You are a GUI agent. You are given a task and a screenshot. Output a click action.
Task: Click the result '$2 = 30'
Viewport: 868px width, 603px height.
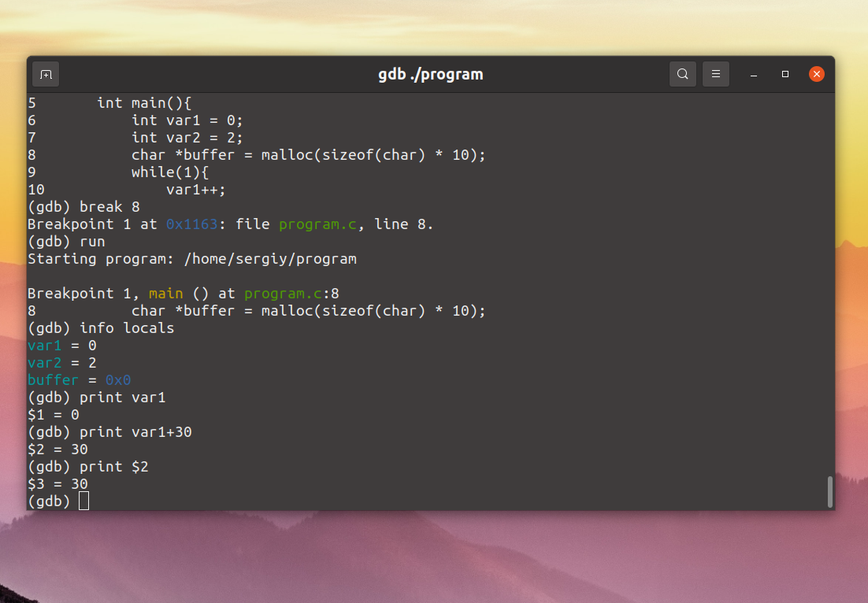click(57, 449)
